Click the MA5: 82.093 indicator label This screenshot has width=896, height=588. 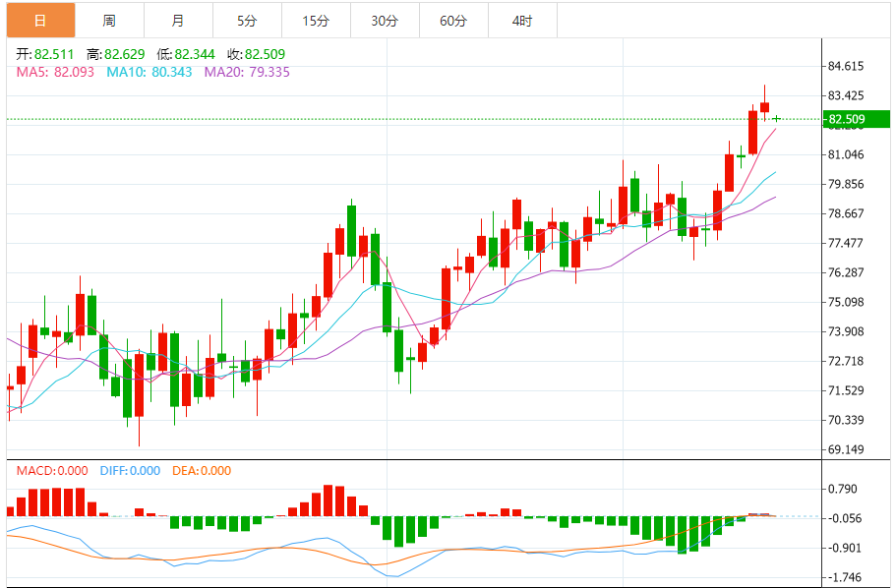click(55, 72)
